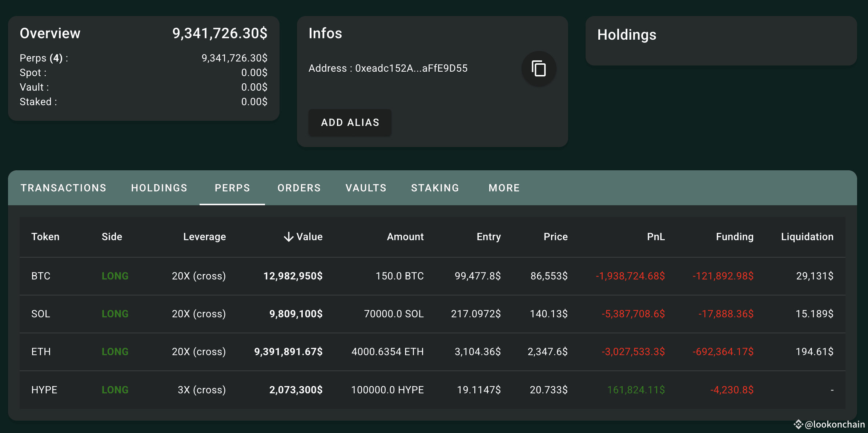Click the ETH token row
Viewport: 868px width, 433px height.
click(x=41, y=352)
